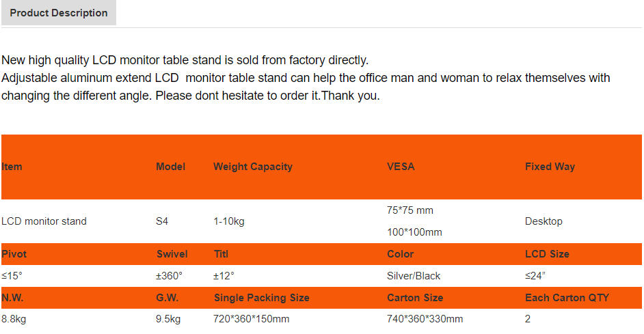The height and width of the screenshot is (334, 644).
Task: Click the Silver/Black color value
Action: click(414, 276)
